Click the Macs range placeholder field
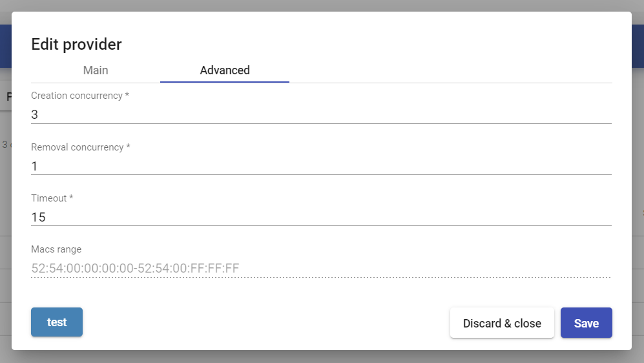 pyautogui.click(x=321, y=268)
